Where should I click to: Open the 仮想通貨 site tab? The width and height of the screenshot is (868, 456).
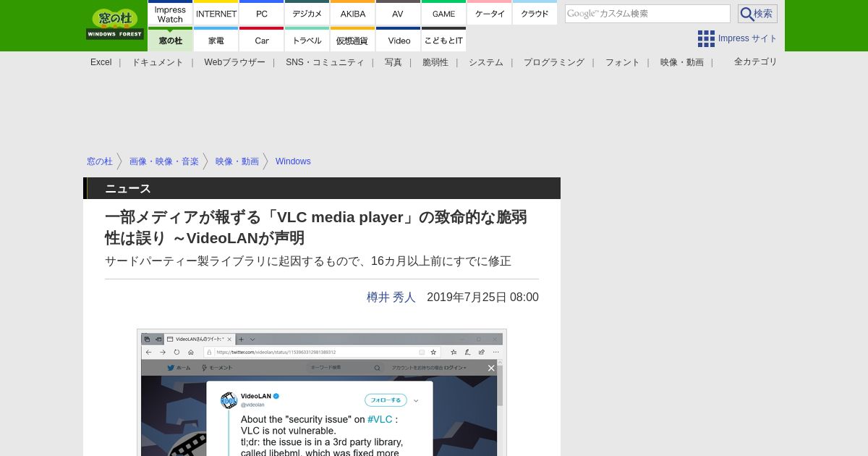click(353, 40)
